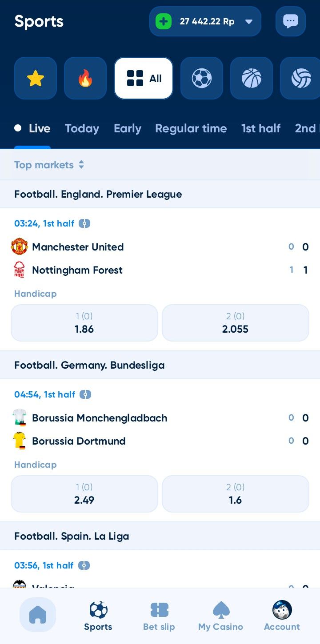320x644 pixels.
Task: Open Manchester United match stats pitch icon
Action: click(84, 223)
